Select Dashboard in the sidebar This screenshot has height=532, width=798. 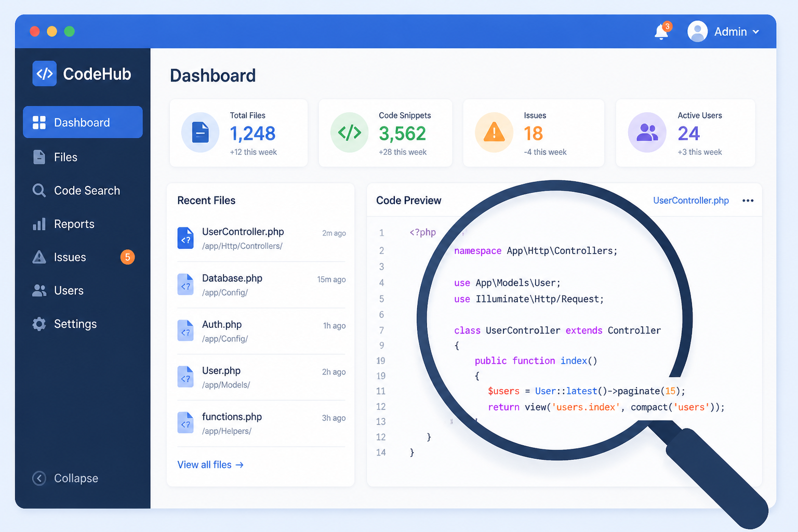[x=83, y=122]
